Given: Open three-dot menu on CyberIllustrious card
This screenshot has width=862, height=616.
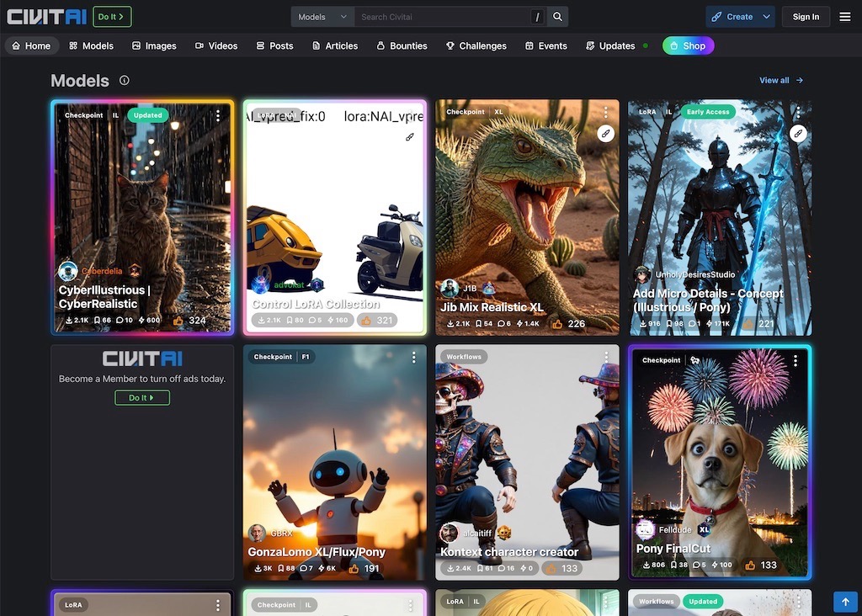Looking at the screenshot, I should [x=218, y=115].
